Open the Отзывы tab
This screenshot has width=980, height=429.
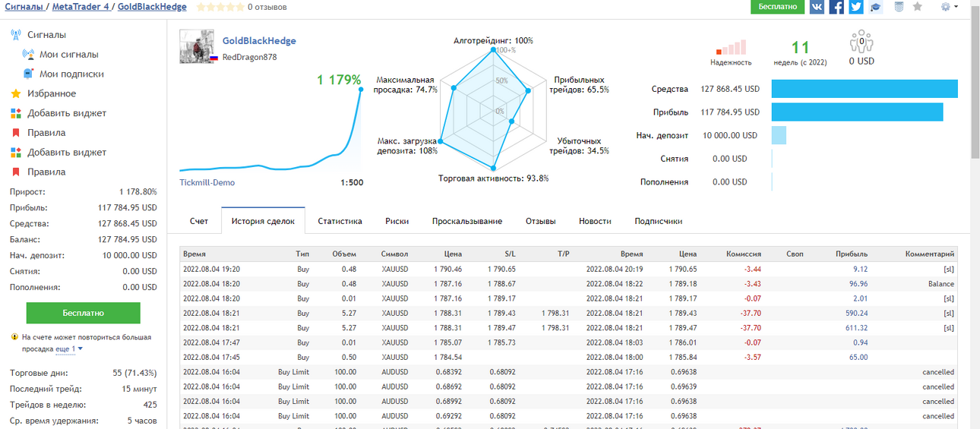(x=541, y=221)
